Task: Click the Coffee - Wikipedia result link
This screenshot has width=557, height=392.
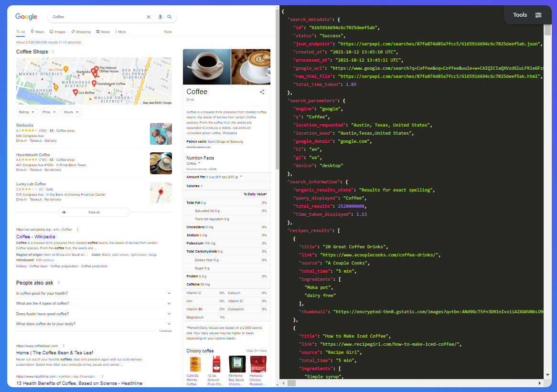Action: [35, 236]
